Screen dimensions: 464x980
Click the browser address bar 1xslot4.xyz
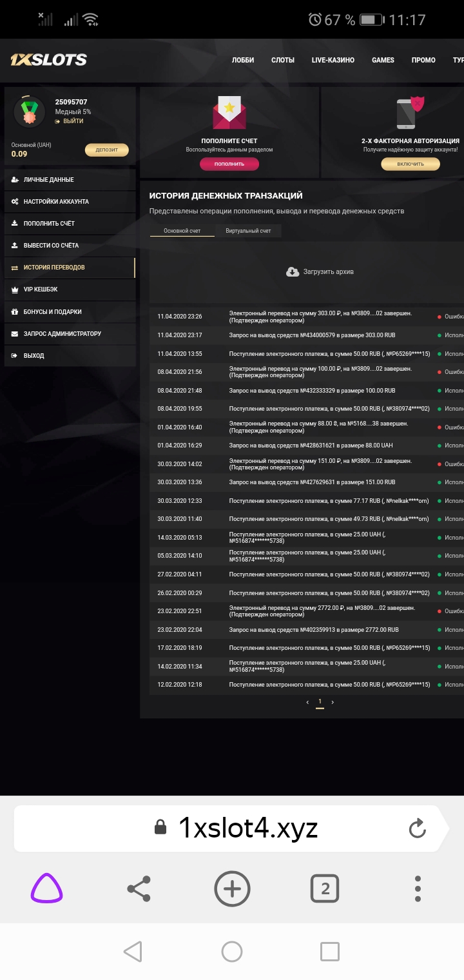(231, 828)
